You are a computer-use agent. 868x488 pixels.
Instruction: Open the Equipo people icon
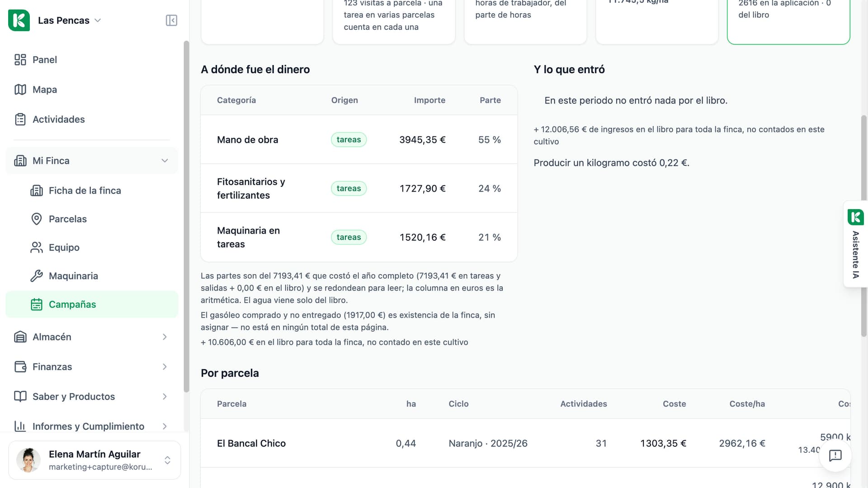37,247
